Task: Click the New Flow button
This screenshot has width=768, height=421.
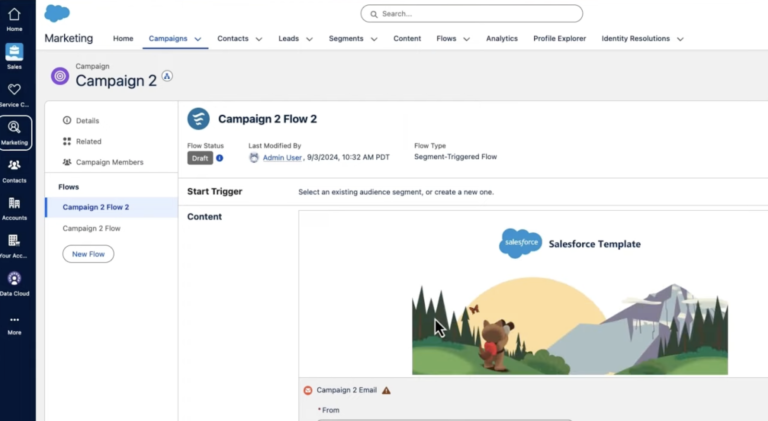Action: [x=88, y=254]
